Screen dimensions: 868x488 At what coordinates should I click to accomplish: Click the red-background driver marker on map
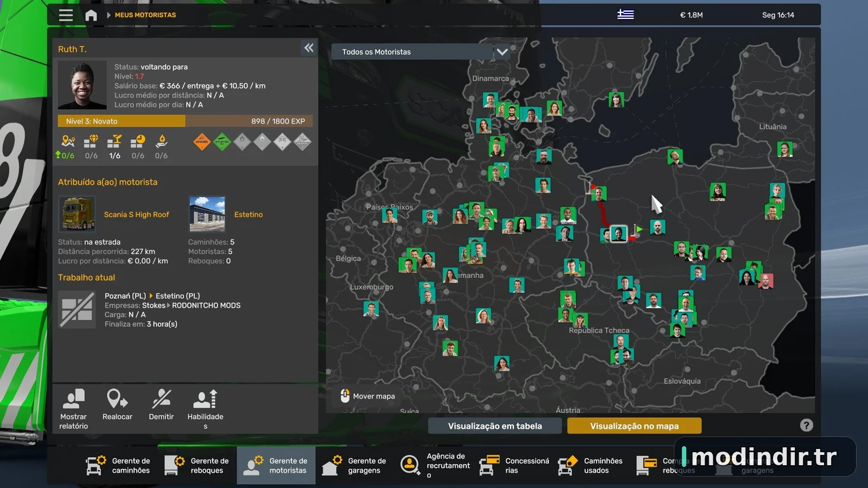click(x=765, y=281)
